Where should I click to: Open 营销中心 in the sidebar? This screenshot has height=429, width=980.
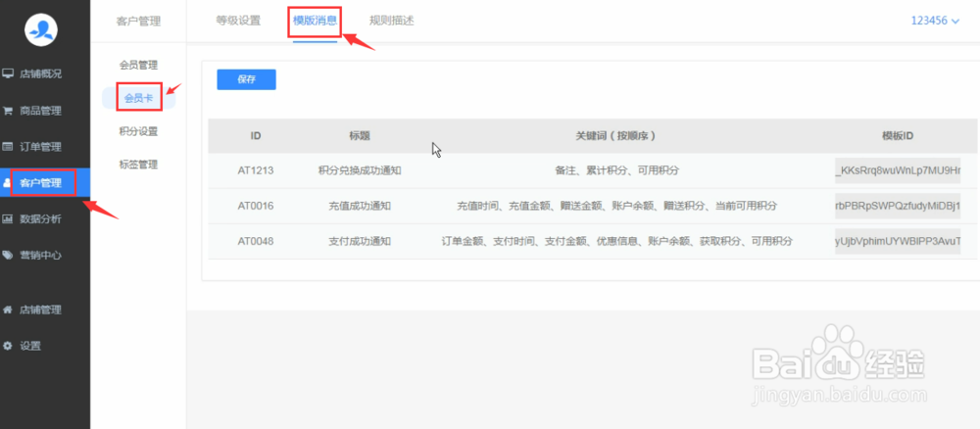[40, 256]
